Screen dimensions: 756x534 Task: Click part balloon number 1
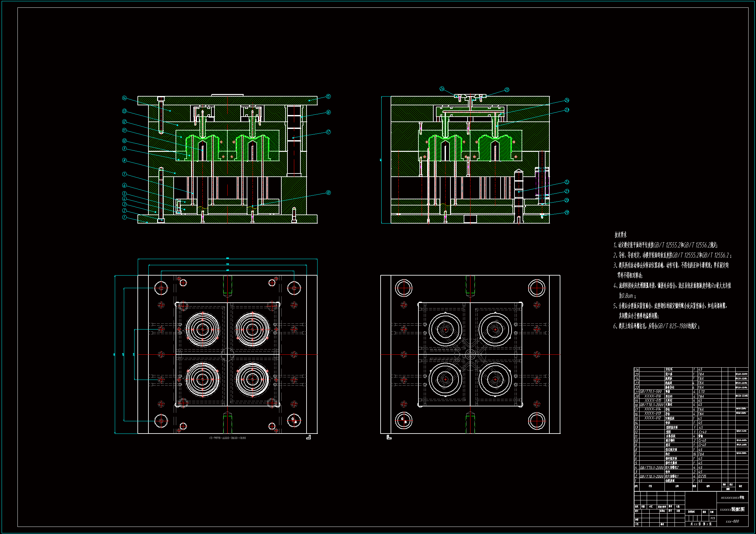pos(124,217)
